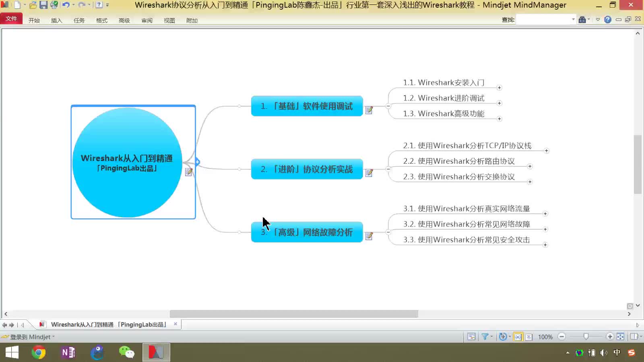Zoom in with the plus button

610,337
